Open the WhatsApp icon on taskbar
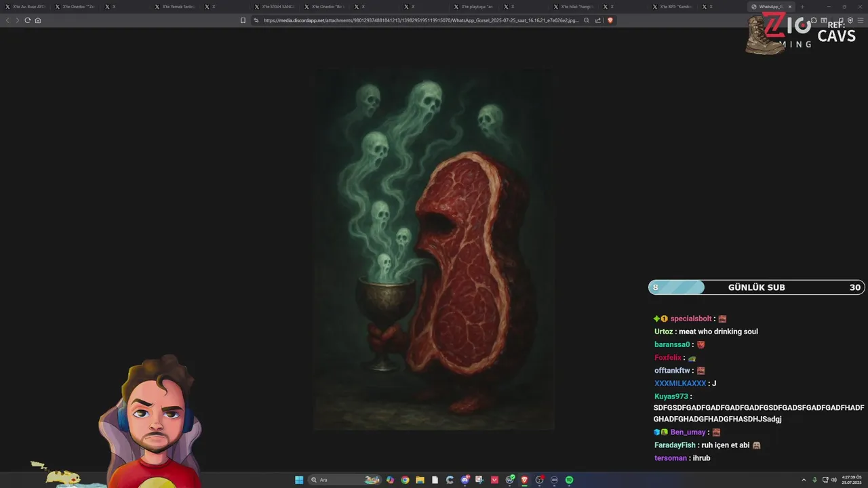868x488 pixels. tap(510, 480)
